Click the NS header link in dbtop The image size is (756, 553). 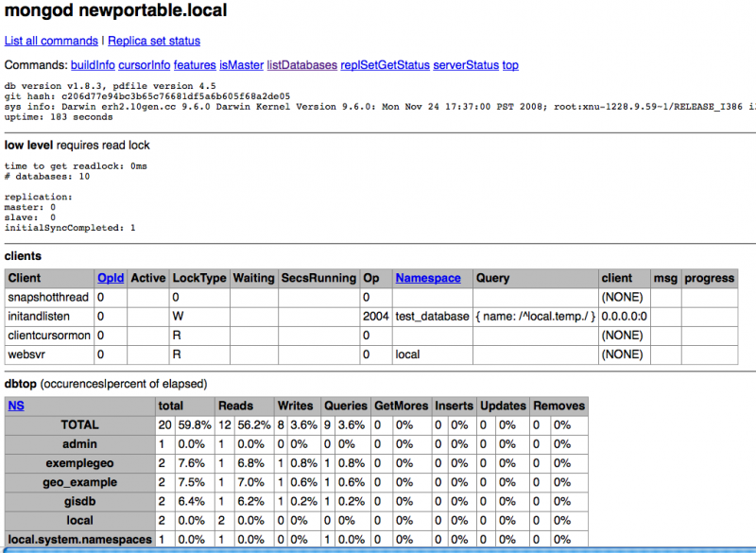click(17, 406)
